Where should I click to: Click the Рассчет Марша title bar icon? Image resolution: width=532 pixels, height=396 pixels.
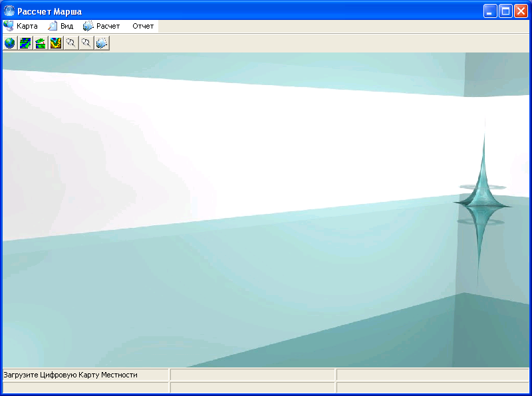tap(9, 11)
